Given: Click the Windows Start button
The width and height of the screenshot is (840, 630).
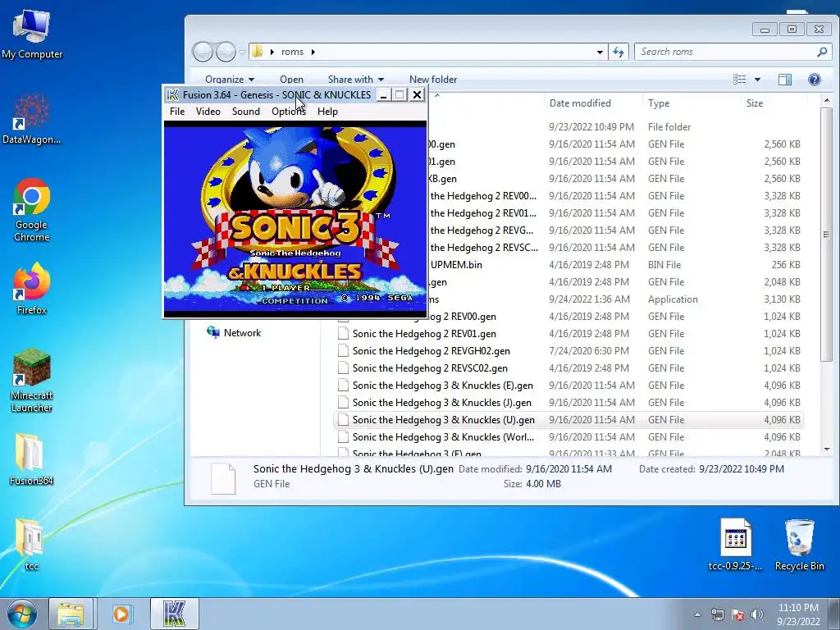Looking at the screenshot, I should click(22, 614).
